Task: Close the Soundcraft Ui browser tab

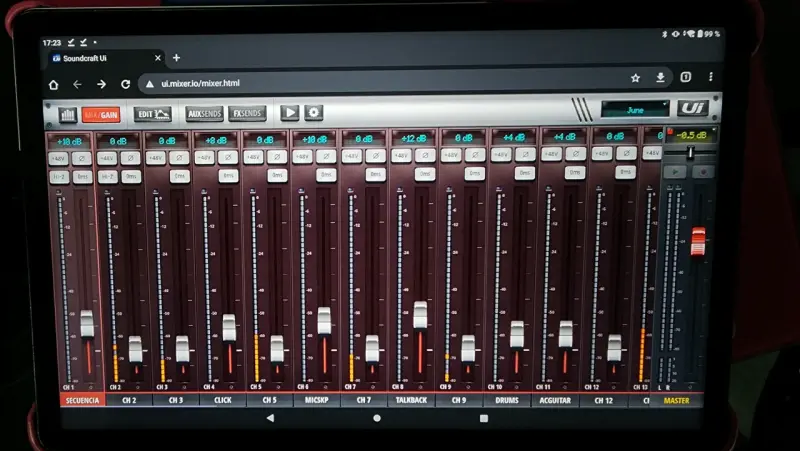Action: pyautogui.click(x=158, y=58)
